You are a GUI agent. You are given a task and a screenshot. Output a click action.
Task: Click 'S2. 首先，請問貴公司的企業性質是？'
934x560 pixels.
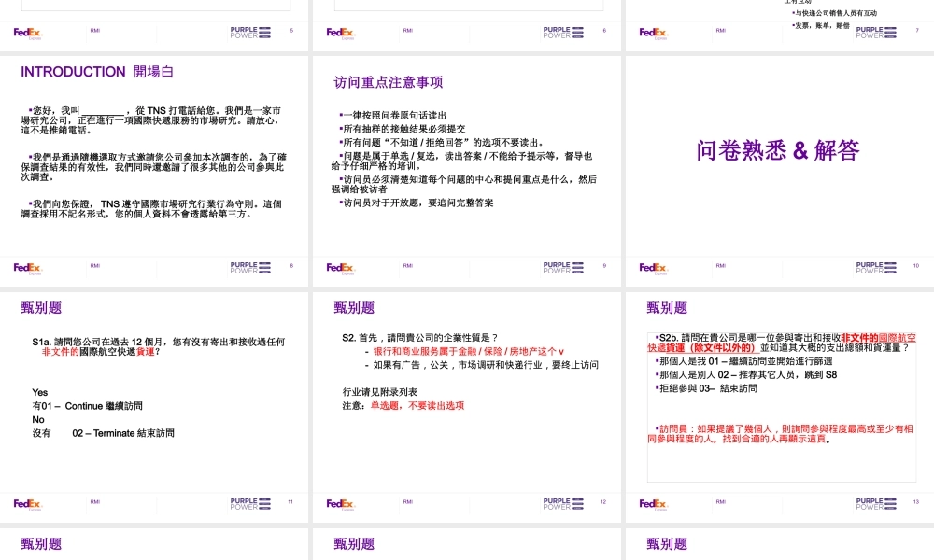pyautogui.click(x=420, y=338)
